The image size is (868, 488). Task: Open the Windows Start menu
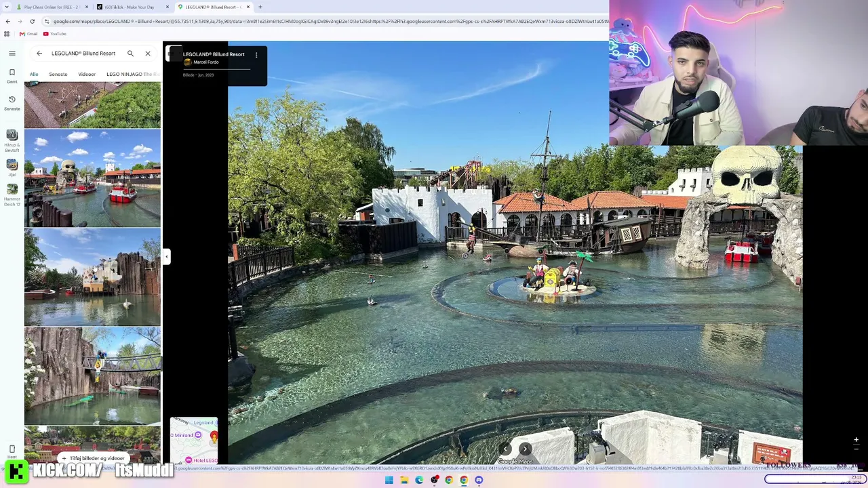tap(389, 480)
